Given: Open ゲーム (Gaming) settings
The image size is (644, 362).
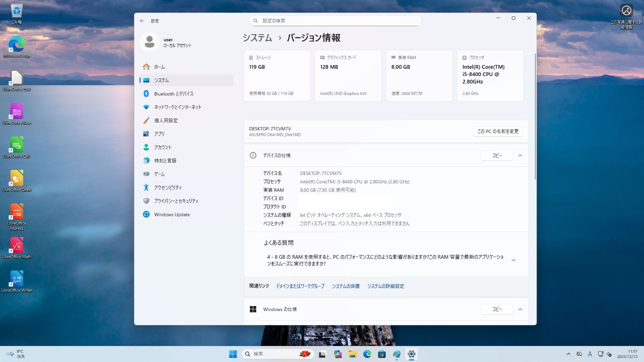Looking at the screenshot, I should (x=159, y=174).
